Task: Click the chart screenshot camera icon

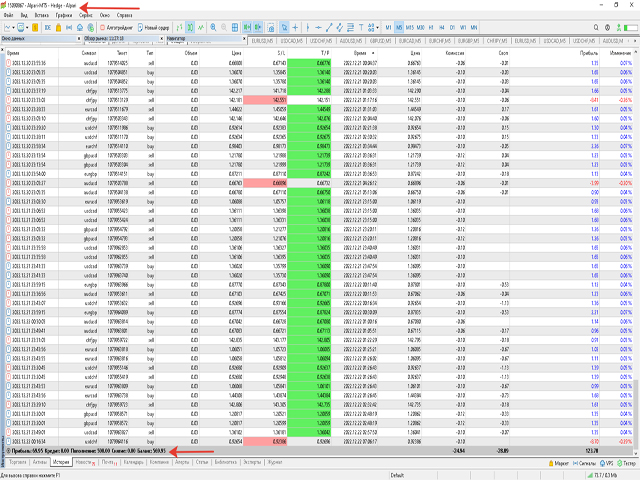Action: pyautogui.click(x=271, y=27)
